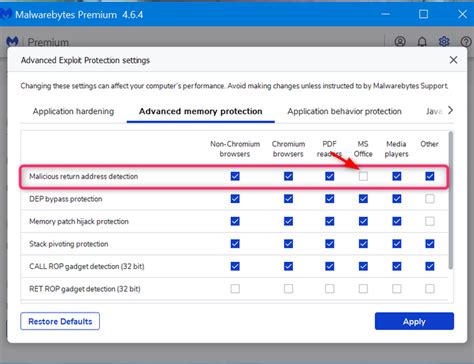This screenshot has height=364, width=474.
Task: Click the Stack pivoting protection row label
Action: [69, 244]
